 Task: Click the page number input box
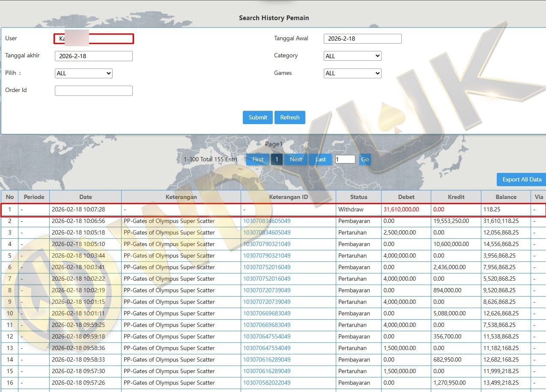click(x=345, y=159)
